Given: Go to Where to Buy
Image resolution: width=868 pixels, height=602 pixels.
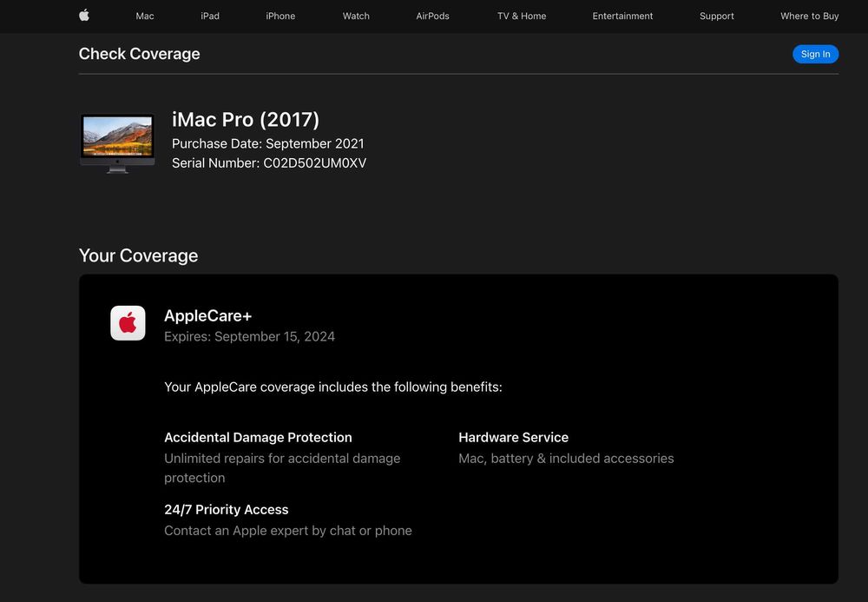Looking at the screenshot, I should coord(809,16).
